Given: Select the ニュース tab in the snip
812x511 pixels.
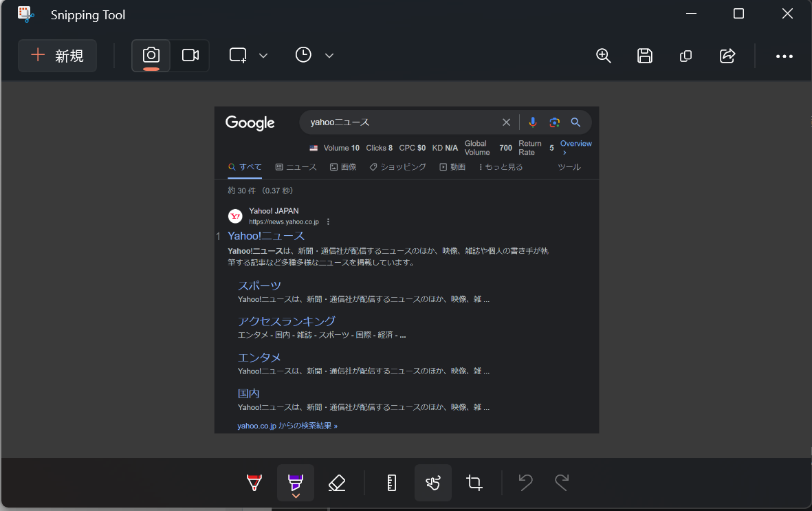Looking at the screenshot, I should click(x=296, y=167).
